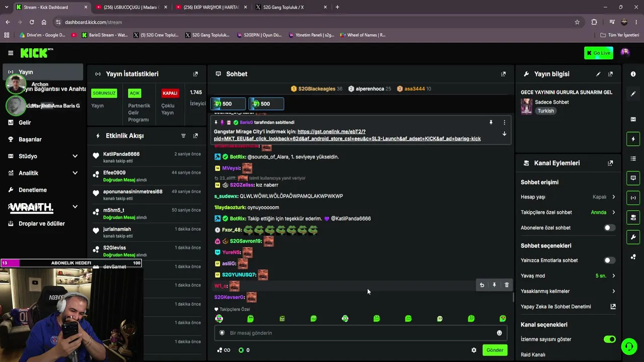Open Wheel of Names bookmark

coord(362,35)
